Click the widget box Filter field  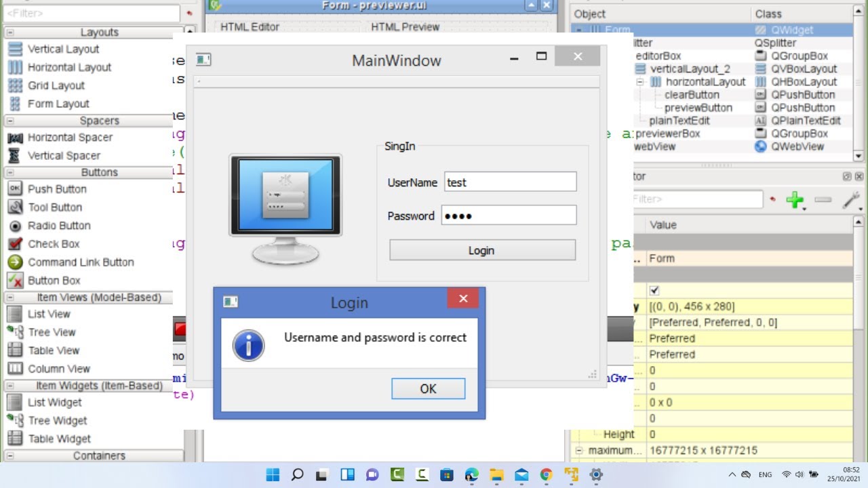(92, 13)
